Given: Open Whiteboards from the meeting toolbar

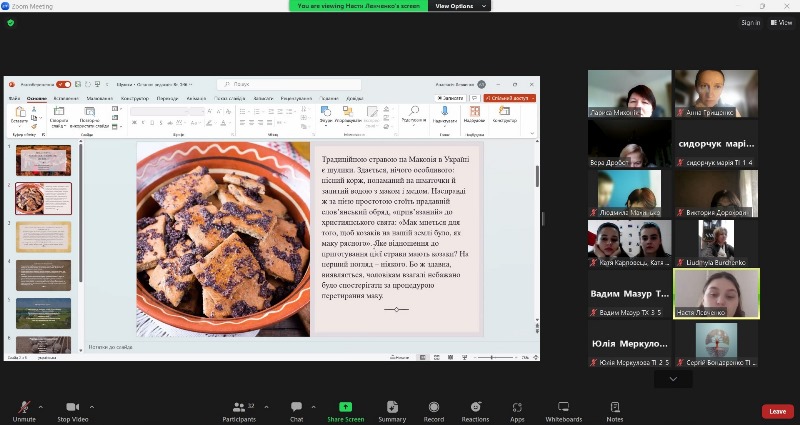Looking at the screenshot, I should (x=564, y=410).
